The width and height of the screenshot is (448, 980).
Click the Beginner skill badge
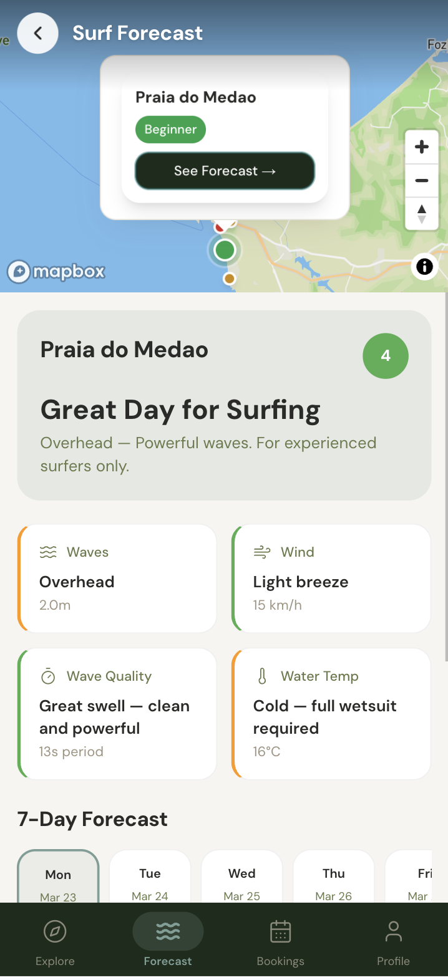click(x=170, y=130)
